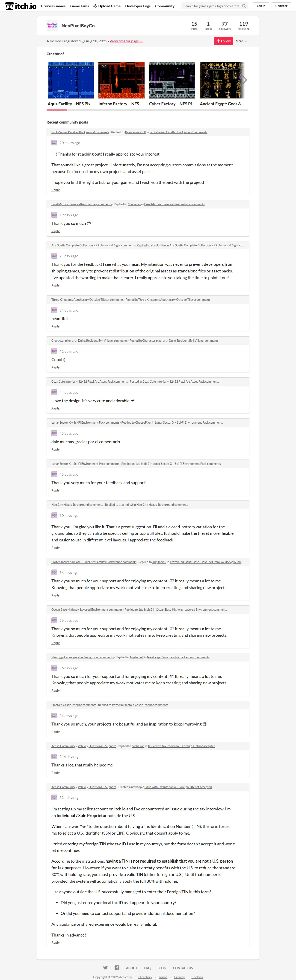
Task: Expand the More dropdown menu
Action: point(241,41)
